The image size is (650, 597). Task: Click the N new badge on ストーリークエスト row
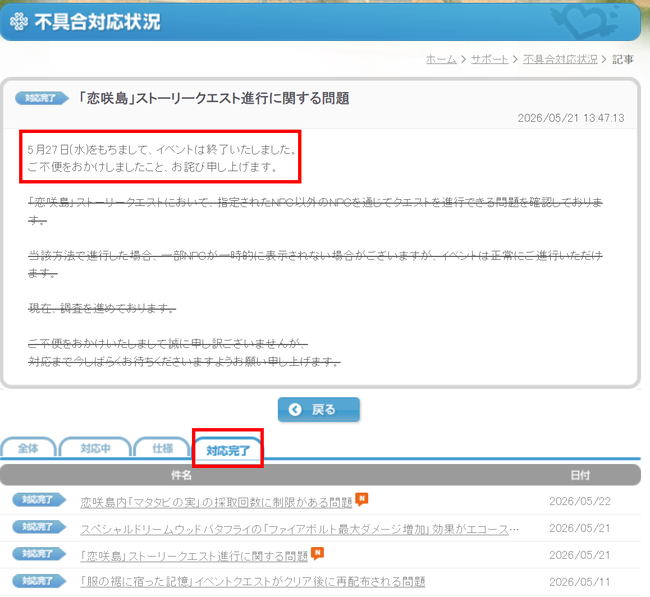pos(318,553)
